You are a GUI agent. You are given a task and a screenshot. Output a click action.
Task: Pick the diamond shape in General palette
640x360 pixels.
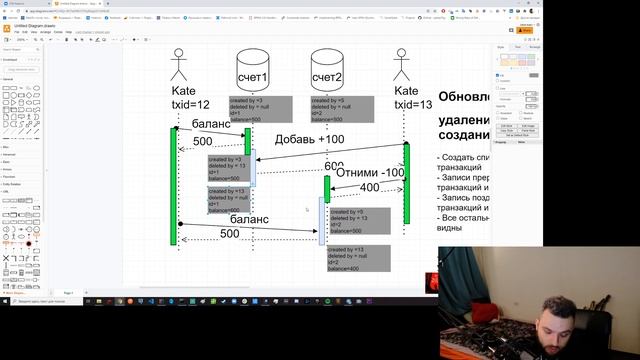29,96
